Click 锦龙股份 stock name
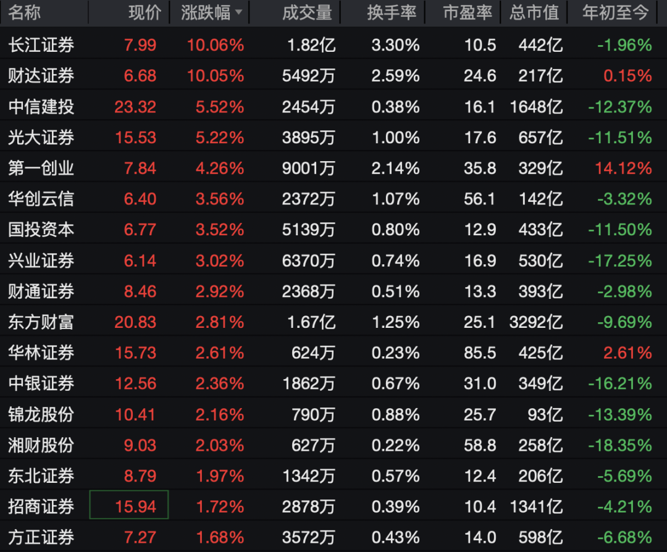The height and width of the screenshot is (552, 667). [41, 414]
